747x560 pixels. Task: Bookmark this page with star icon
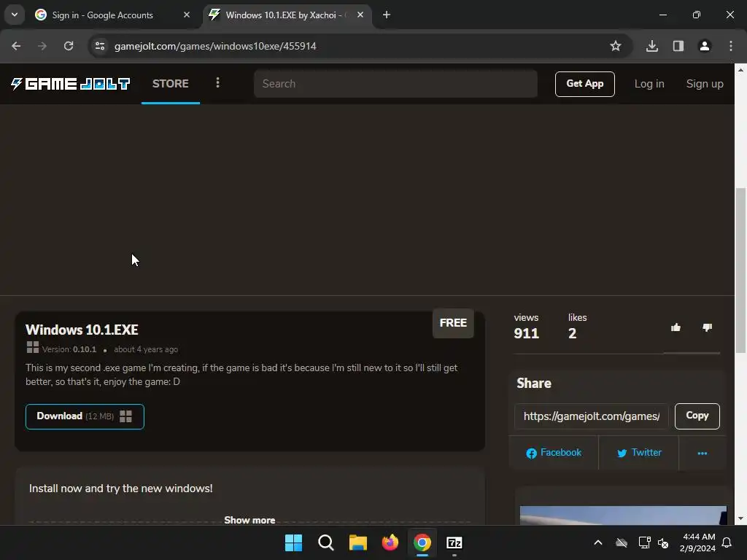616,46
